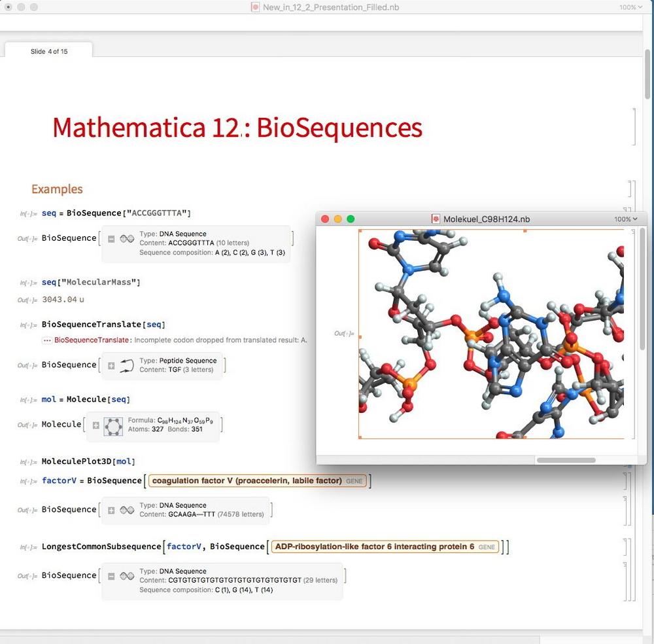Viewport: 654px width, 644px height.
Task: Click notebook icon in Molekuel_C98H124.nb title bar
Action: coord(436,219)
